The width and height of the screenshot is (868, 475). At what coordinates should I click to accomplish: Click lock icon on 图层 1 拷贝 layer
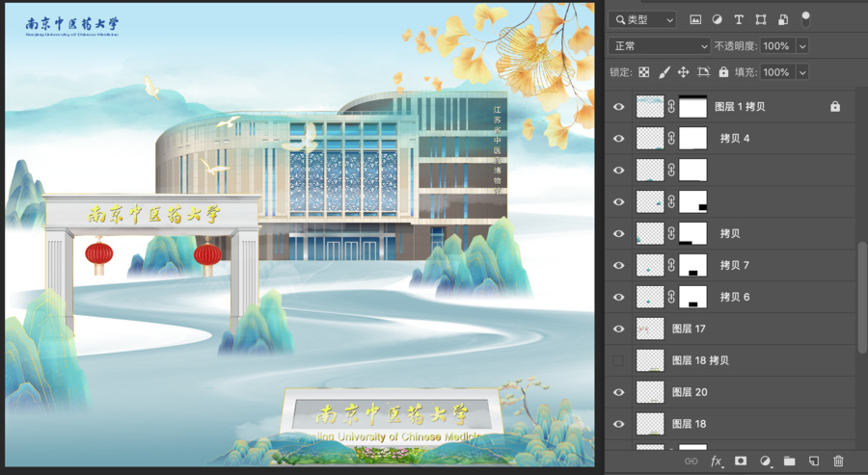point(835,107)
